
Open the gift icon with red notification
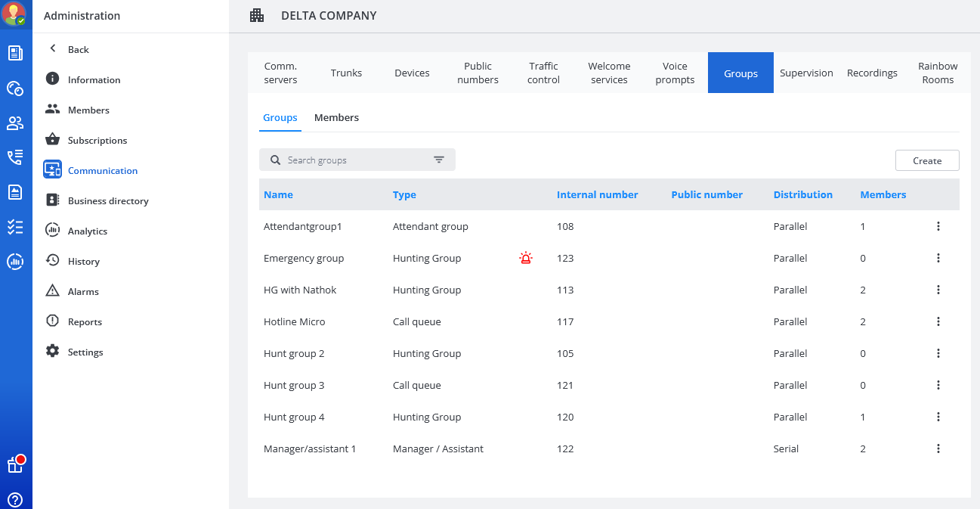point(15,464)
